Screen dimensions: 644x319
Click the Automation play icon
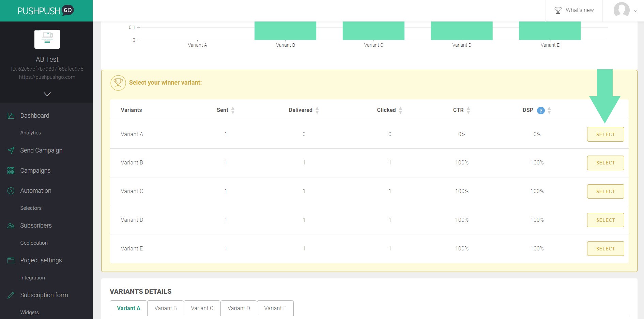[11, 191]
